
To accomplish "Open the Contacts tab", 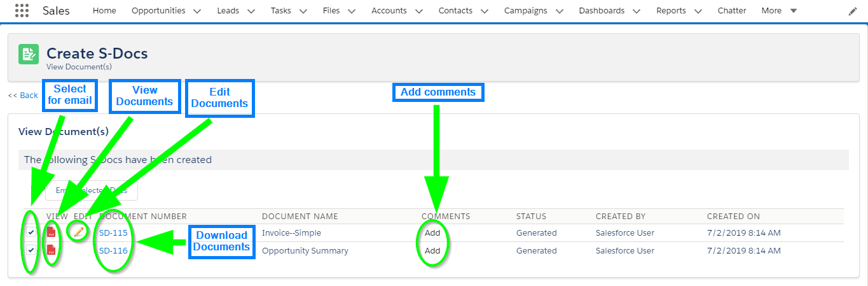I will pos(455,11).
